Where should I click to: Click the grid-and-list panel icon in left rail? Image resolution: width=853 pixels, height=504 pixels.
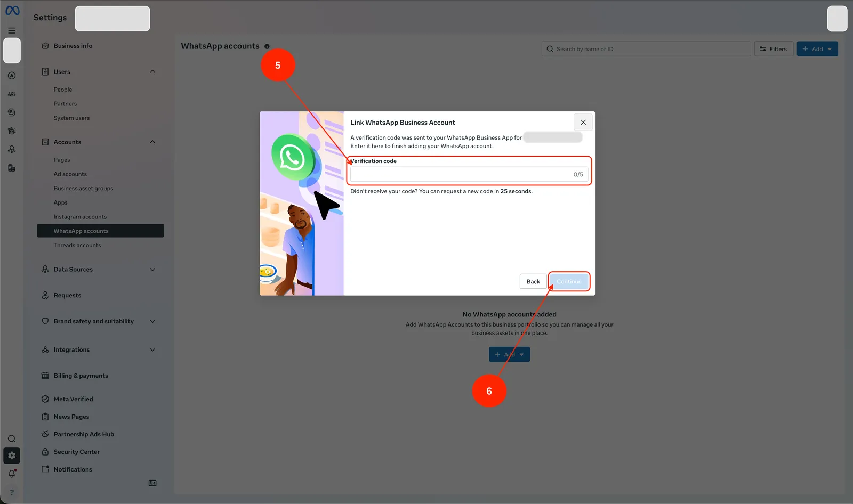(12, 131)
